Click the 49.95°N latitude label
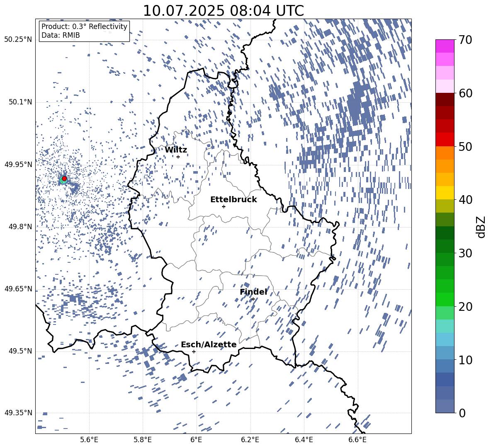 (18, 165)
